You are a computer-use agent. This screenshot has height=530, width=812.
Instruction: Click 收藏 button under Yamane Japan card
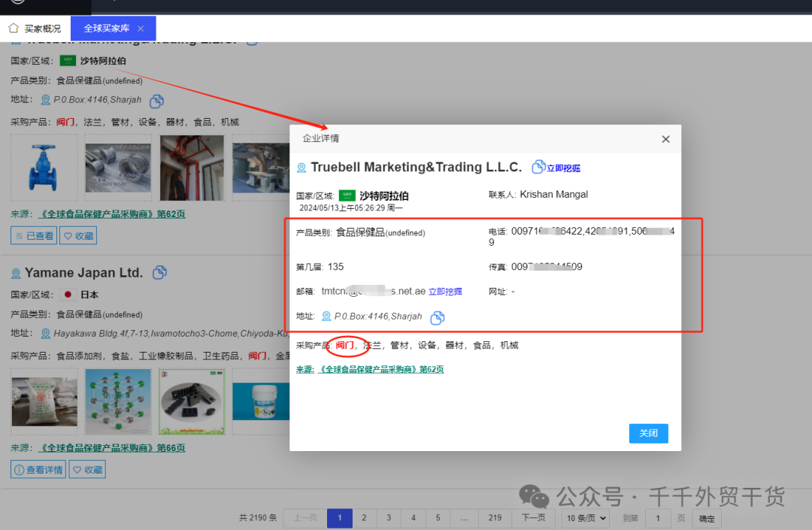87,470
